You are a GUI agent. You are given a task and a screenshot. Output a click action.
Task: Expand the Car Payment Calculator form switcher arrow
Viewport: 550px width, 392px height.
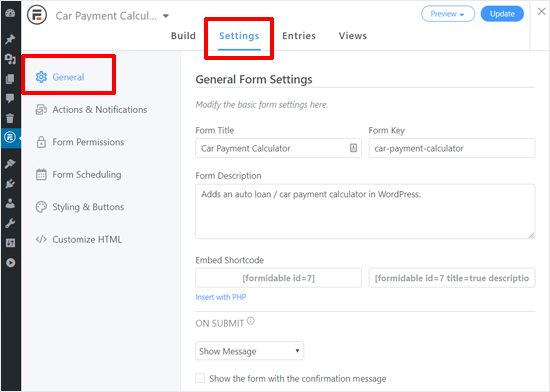coord(166,16)
